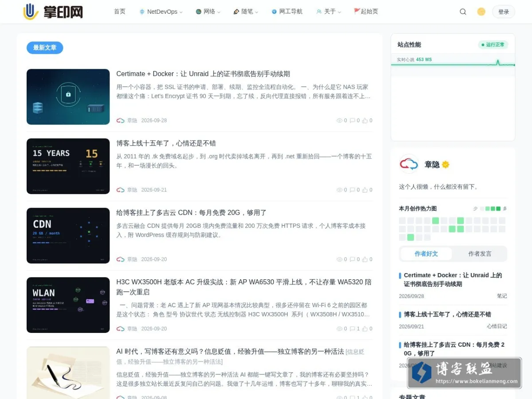Open the 网工导航 menu item
Image resolution: width=532 pixels, height=399 pixels.
coord(287,12)
